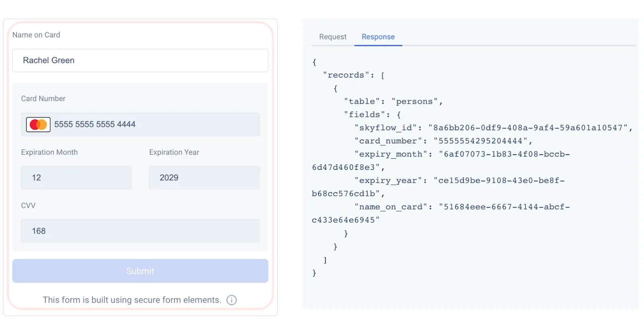Select the Expiration Month field
This screenshot has height=334, width=644.
pyautogui.click(x=76, y=178)
